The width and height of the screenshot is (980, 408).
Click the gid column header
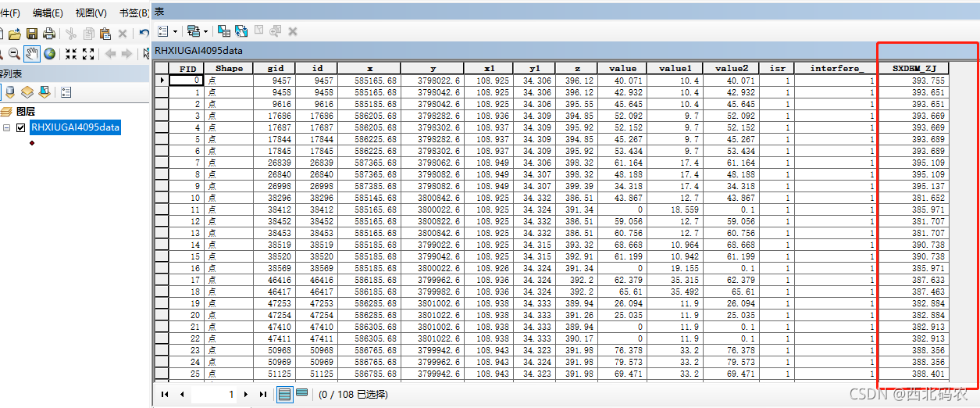pos(275,68)
